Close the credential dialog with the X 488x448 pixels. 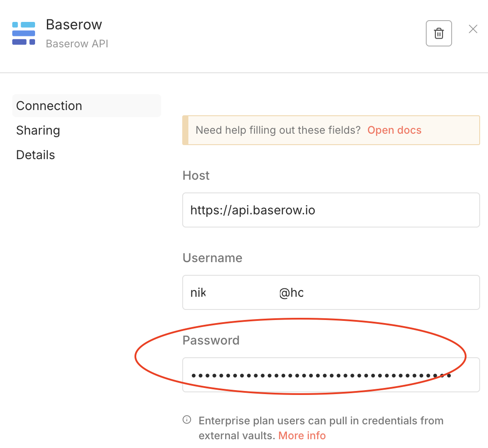pos(473,29)
